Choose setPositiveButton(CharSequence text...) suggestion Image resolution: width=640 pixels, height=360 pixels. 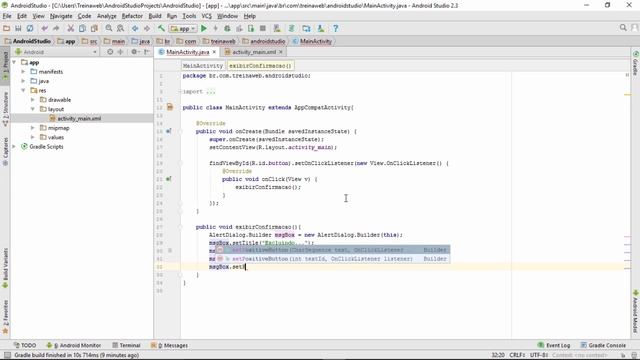(x=332, y=250)
